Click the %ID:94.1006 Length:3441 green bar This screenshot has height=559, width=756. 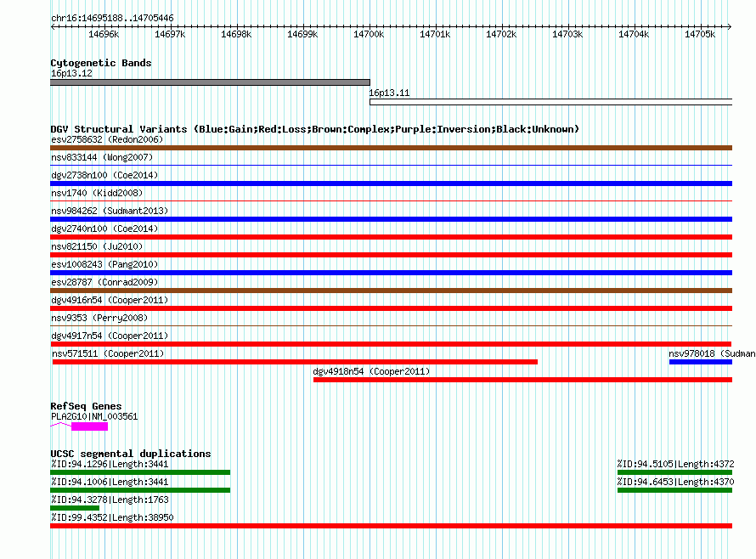140,490
